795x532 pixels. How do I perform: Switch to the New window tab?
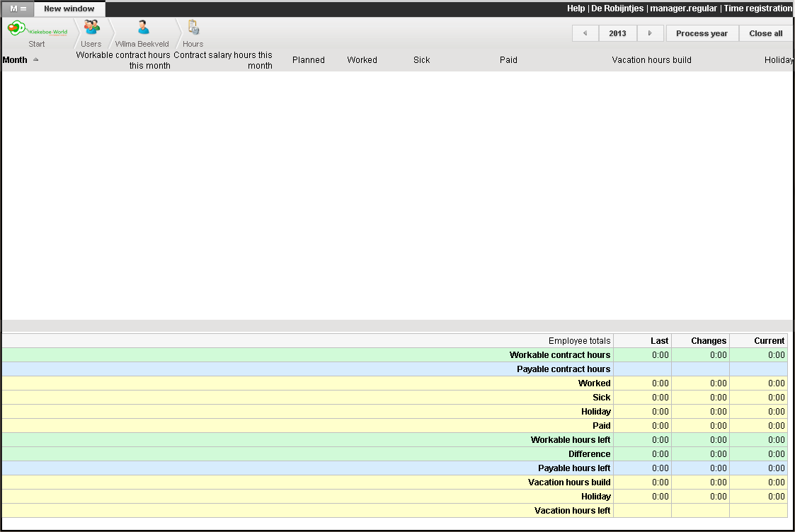pos(69,8)
